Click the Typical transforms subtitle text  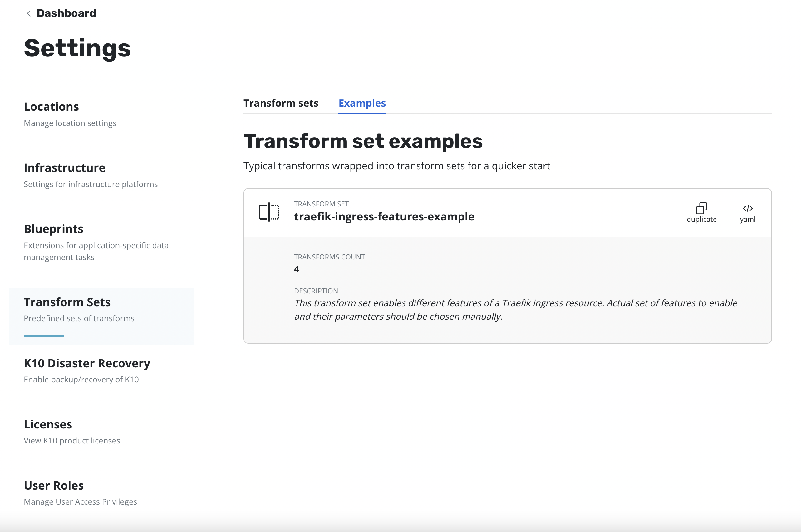[396, 166]
